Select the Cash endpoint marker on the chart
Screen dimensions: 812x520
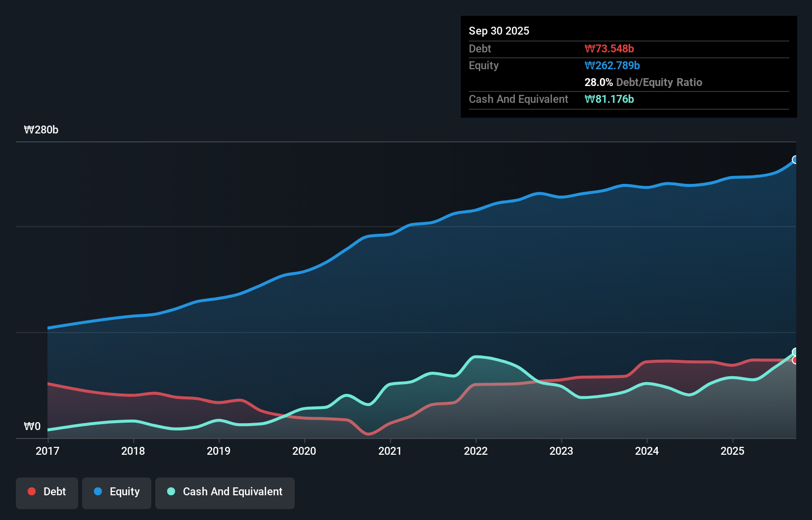point(795,351)
